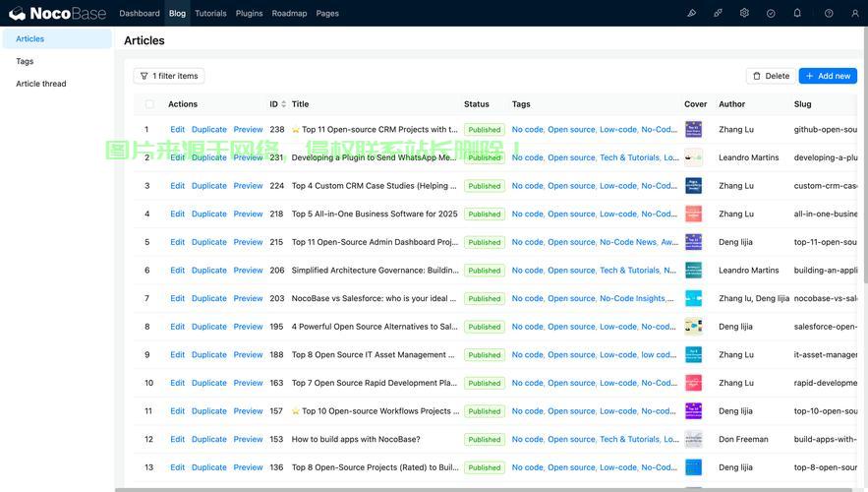Open the check-circle tasks icon
868x492 pixels.
coord(771,14)
